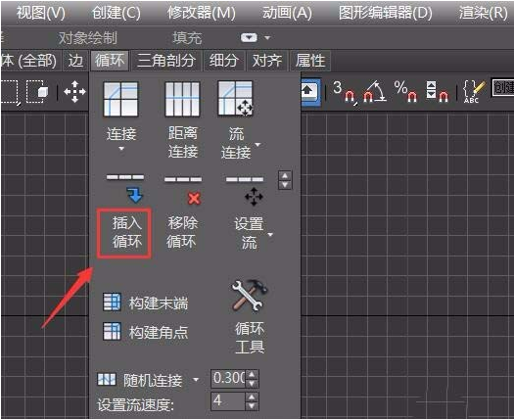Click the named selection set field
Image resolution: width=514 pixels, height=420 pixels.
click(502, 87)
